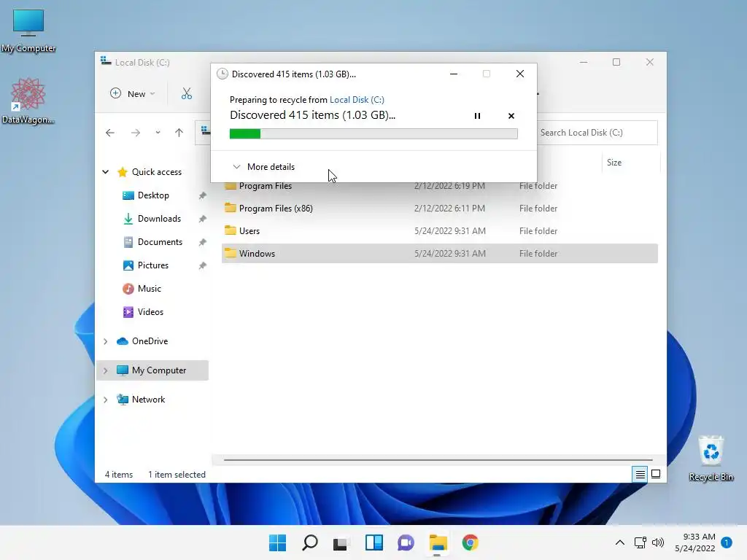Expand More details in progress dialog
747x560 pixels.
click(263, 167)
